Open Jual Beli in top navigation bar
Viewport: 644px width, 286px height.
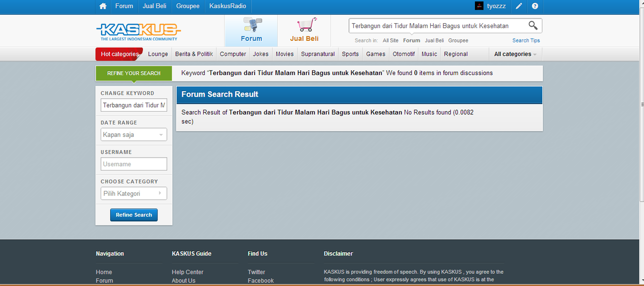[154, 6]
